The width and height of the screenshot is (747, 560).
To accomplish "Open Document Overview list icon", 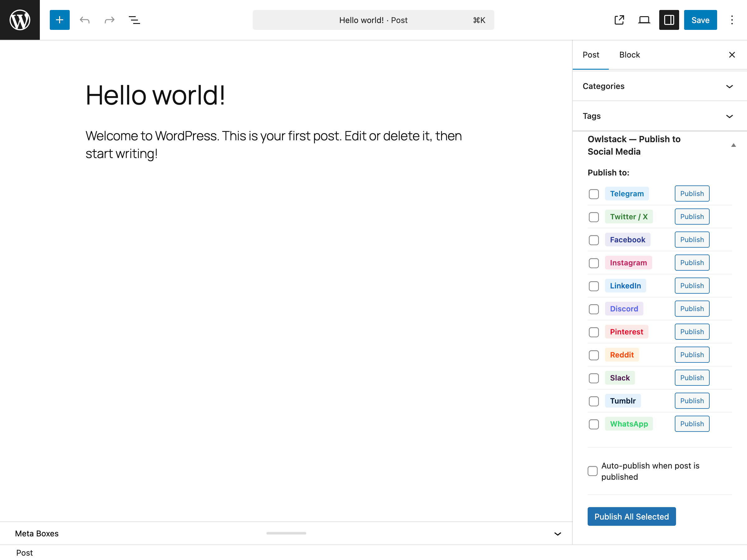I will [x=134, y=20].
